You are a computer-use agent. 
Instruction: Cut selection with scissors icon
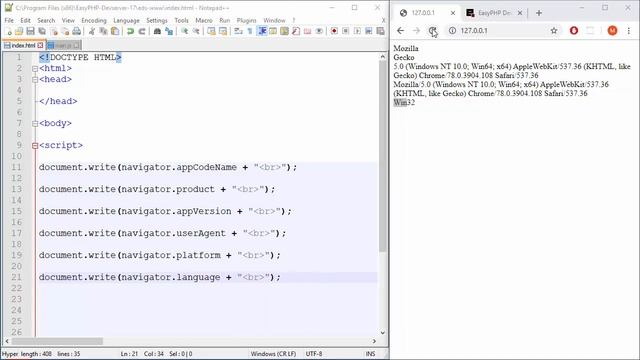[92, 31]
